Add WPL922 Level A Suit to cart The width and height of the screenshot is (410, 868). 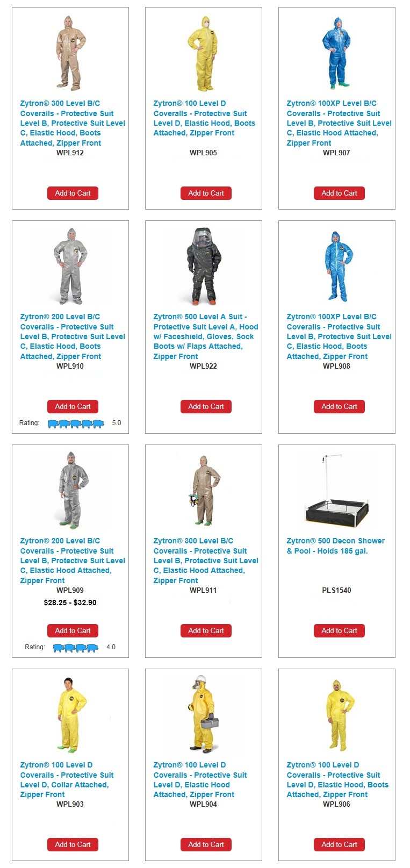point(206,407)
